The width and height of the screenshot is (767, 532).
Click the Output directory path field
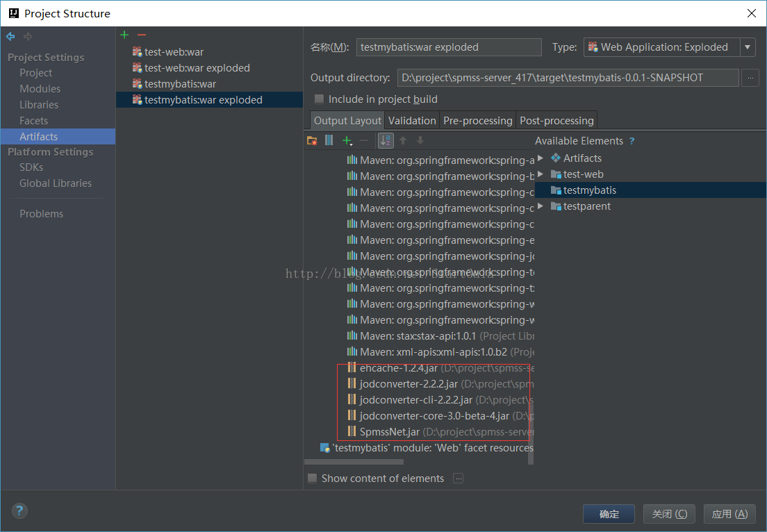tap(568, 78)
